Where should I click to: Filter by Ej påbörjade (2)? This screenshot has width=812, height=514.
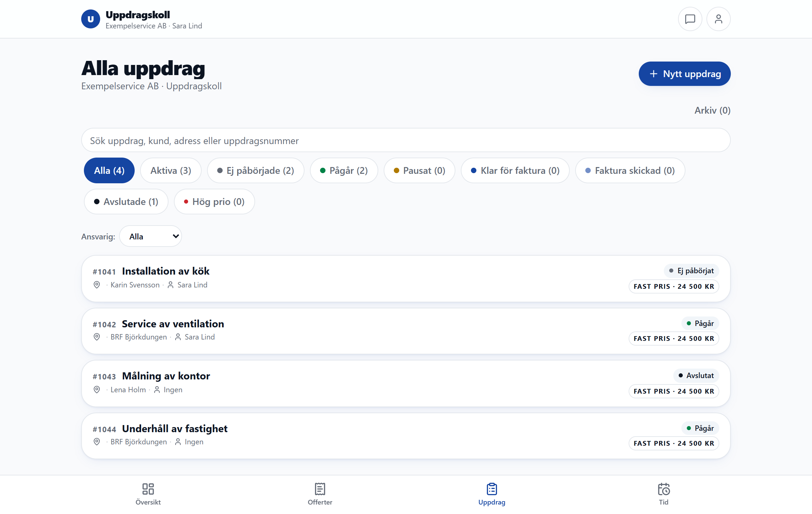[x=256, y=170]
